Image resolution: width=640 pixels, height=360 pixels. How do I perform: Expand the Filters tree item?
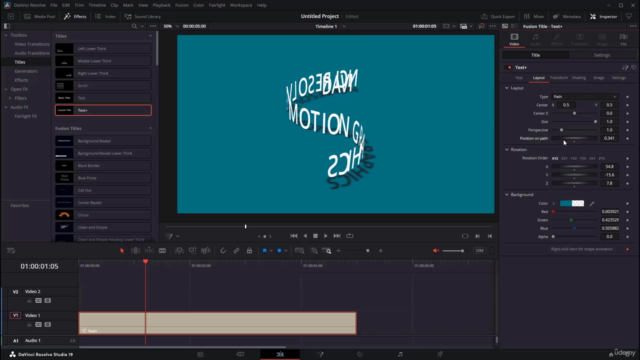click(10, 98)
